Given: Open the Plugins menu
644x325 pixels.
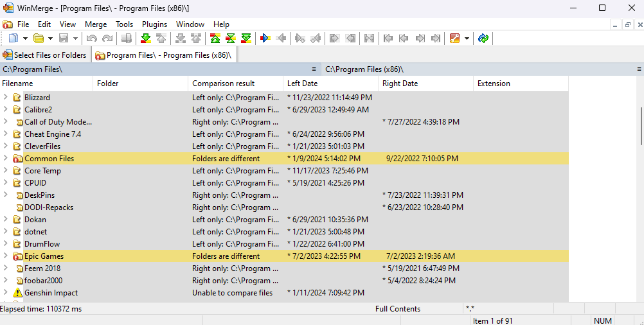Looking at the screenshot, I should (154, 24).
